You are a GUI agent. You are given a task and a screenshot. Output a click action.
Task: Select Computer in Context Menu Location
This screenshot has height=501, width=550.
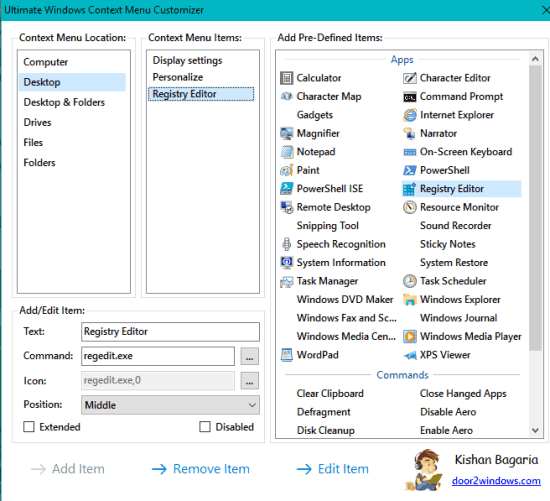click(72, 62)
